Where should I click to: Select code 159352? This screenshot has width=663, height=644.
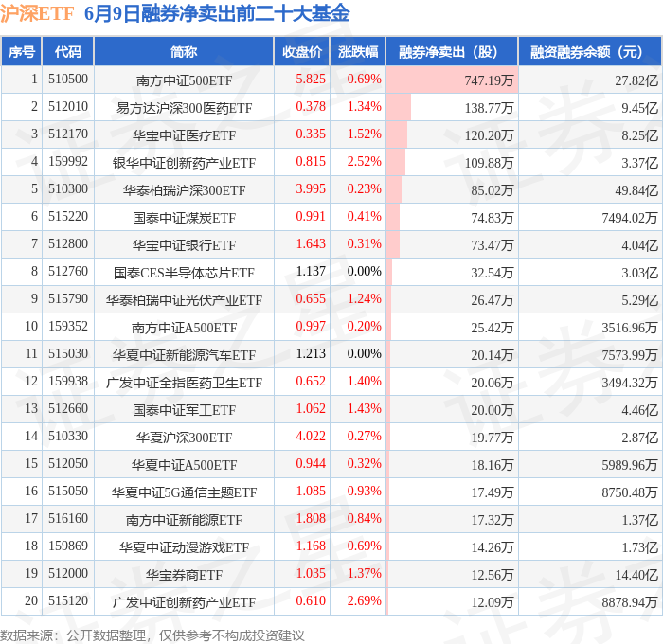68,327
